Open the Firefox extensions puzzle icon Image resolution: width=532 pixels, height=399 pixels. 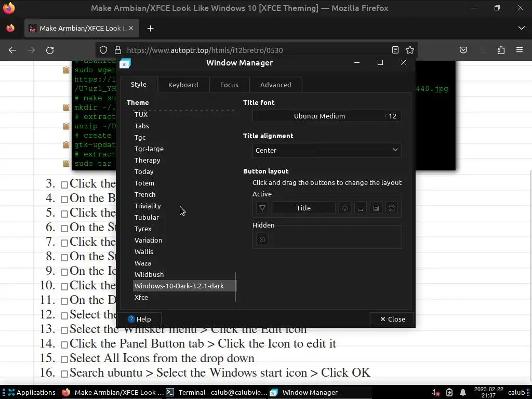(x=501, y=50)
